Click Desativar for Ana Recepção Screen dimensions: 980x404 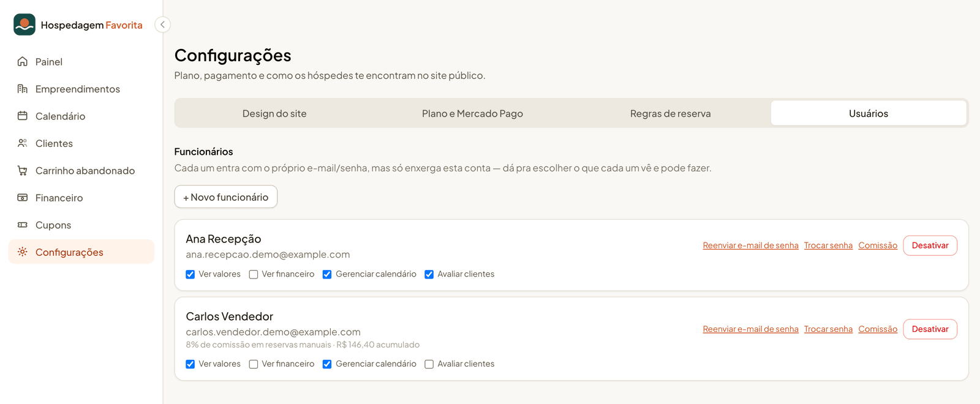click(x=930, y=245)
